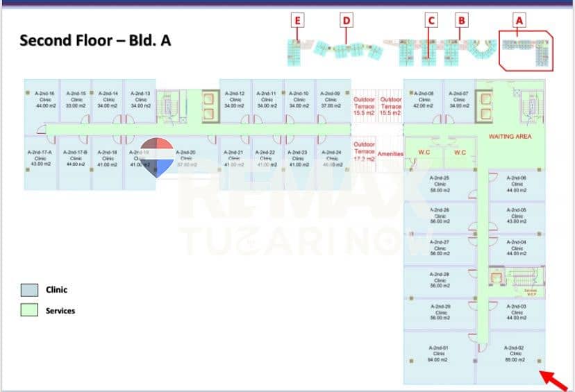Select clinic A-2nd-03 room label
This screenshot has height=392, width=575.
point(517,312)
